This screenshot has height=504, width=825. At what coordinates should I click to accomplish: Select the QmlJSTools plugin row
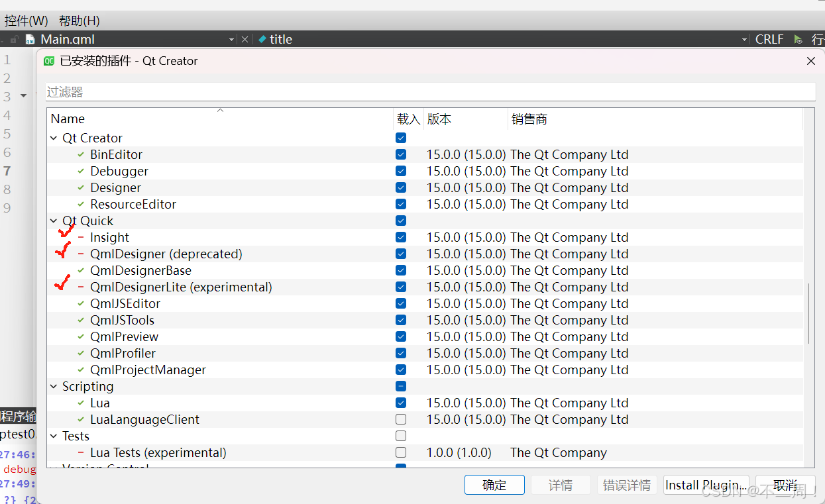tap(424, 320)
